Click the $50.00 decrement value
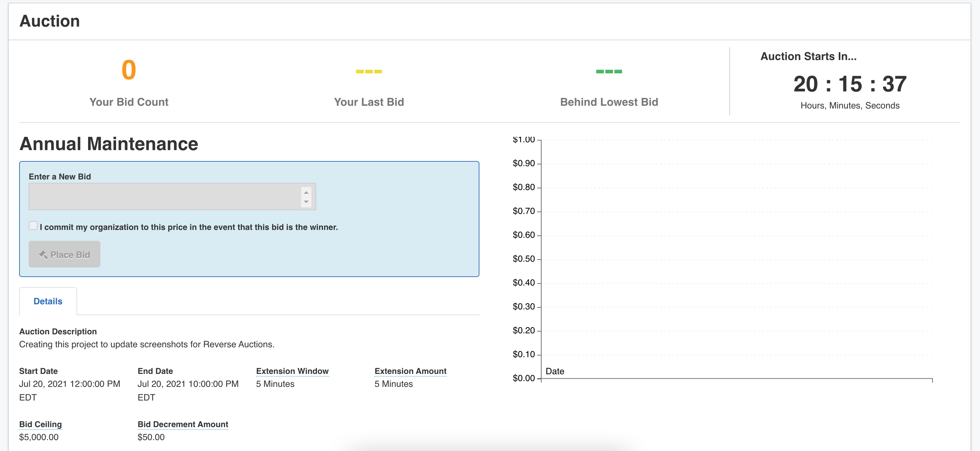The image size is (980, 451). [151, 437]
